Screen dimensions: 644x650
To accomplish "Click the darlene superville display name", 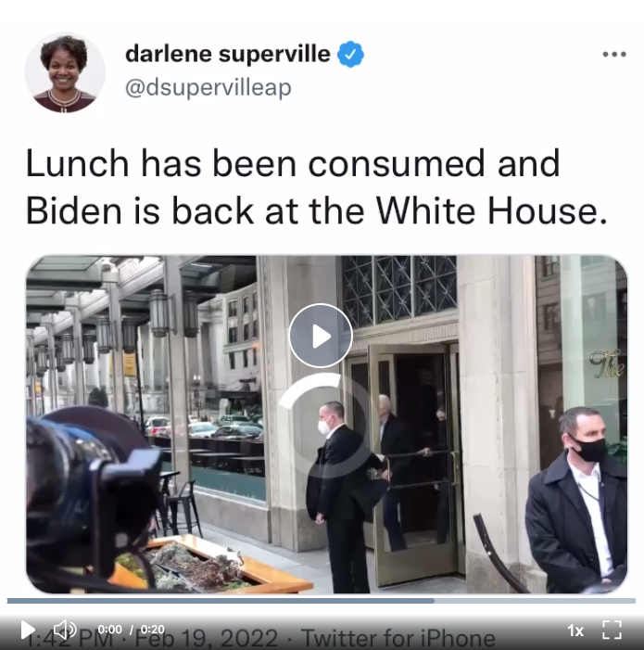I will pos(228,54).
